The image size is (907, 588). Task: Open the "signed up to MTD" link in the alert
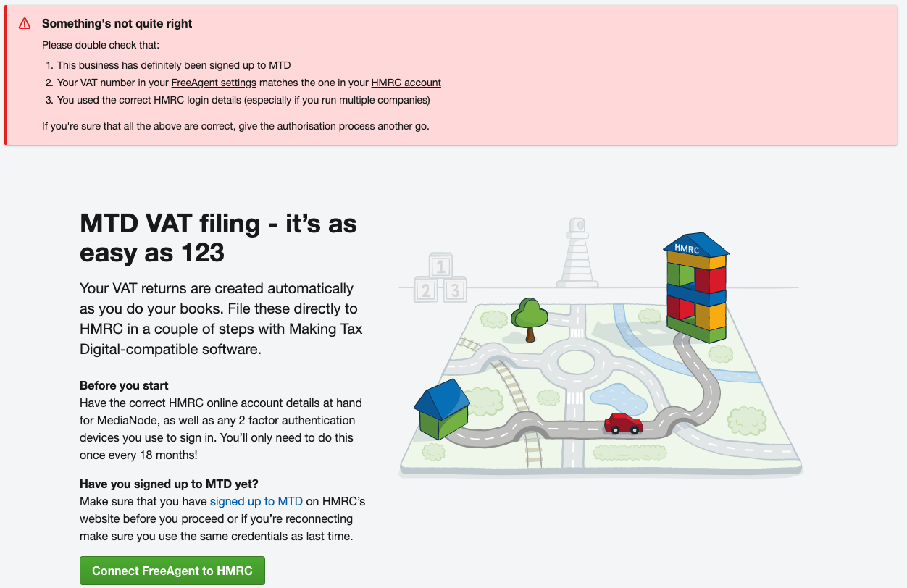(x=250, y=65)
